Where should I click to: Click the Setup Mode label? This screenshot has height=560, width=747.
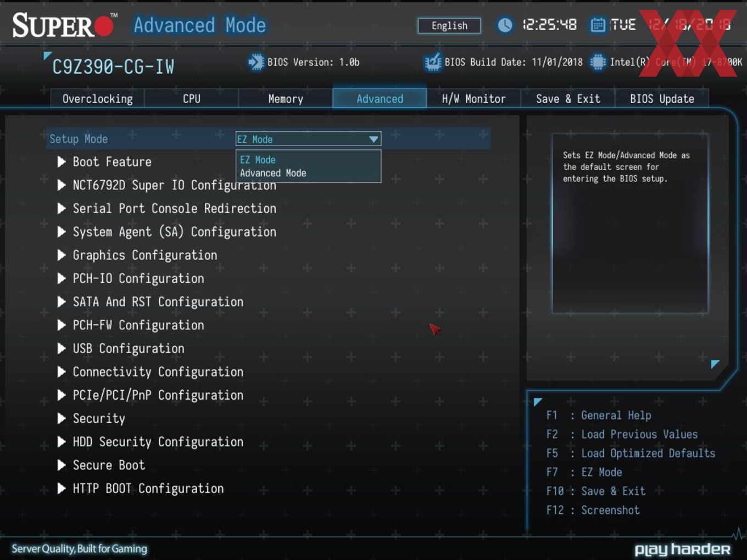coord(79,139)
